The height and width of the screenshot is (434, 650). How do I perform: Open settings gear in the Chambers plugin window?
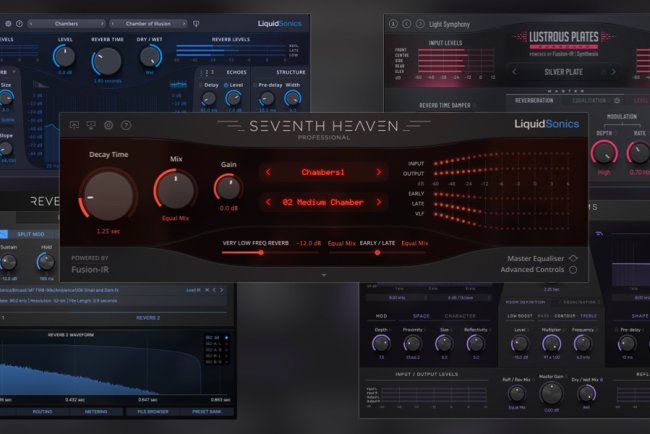click(x=8, y=24)
